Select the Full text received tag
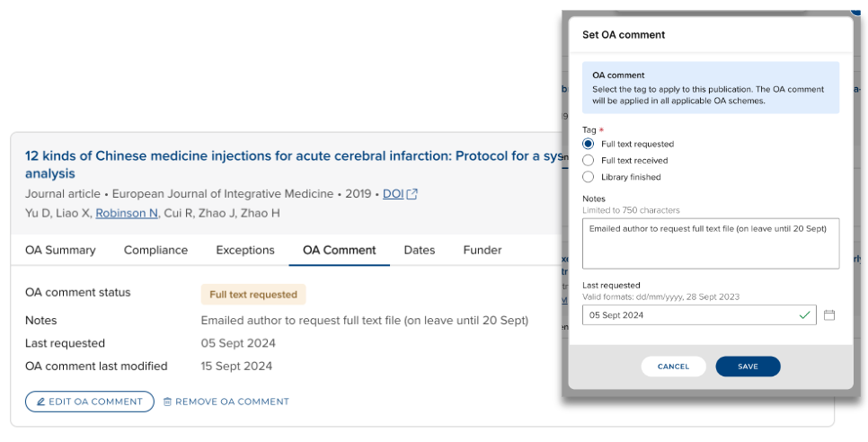868x442 pixels. (589, 160)
